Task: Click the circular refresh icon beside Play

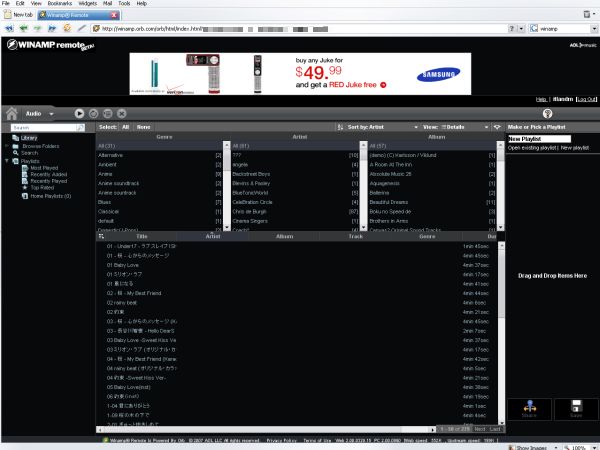Action: point(93,114)
